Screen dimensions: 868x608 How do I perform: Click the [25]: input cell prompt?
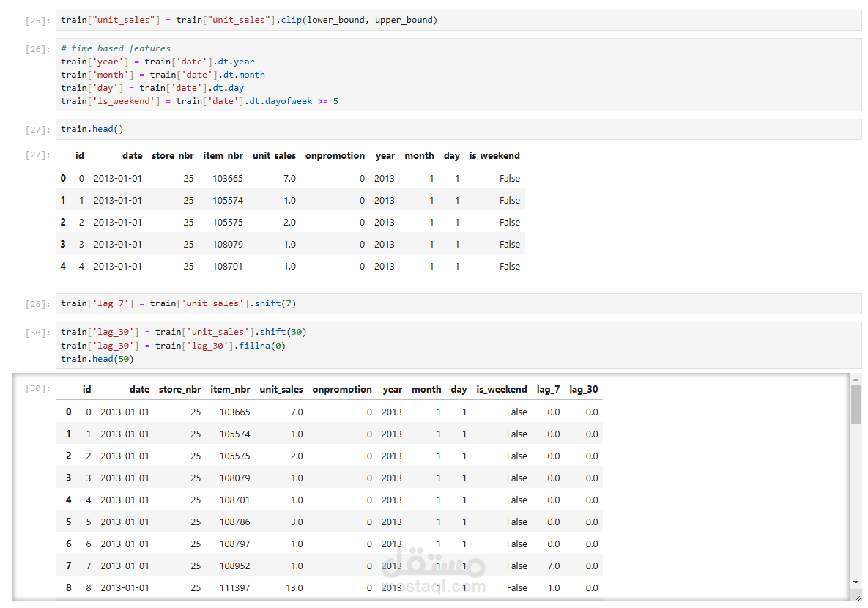pyautogui.click(x=37, y=21)
